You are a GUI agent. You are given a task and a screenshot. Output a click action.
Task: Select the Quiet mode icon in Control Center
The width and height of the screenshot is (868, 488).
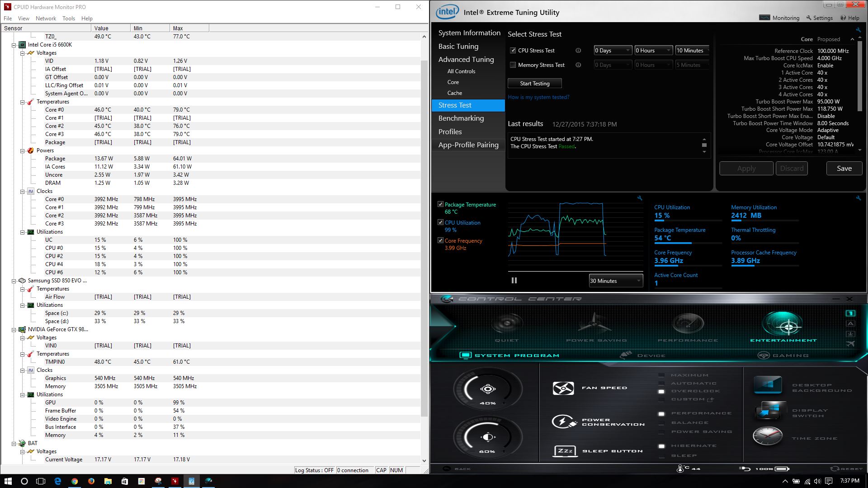(x=507, y=324)
